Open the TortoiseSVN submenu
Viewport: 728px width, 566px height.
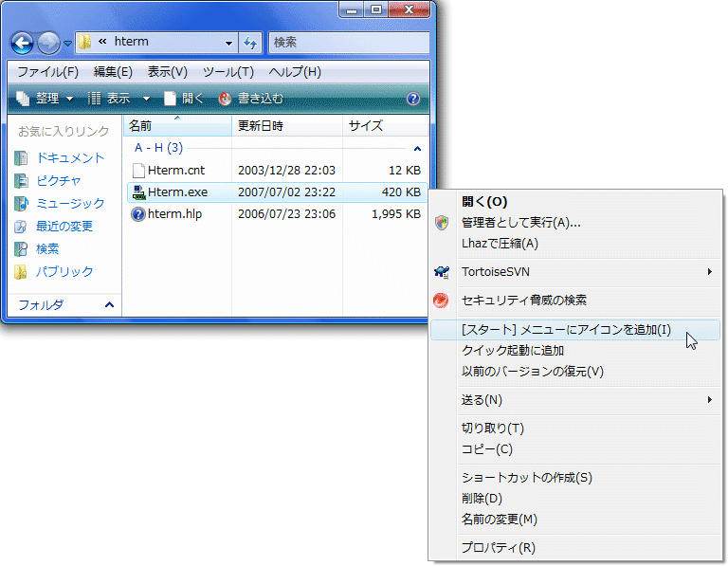tap(575, 272)
